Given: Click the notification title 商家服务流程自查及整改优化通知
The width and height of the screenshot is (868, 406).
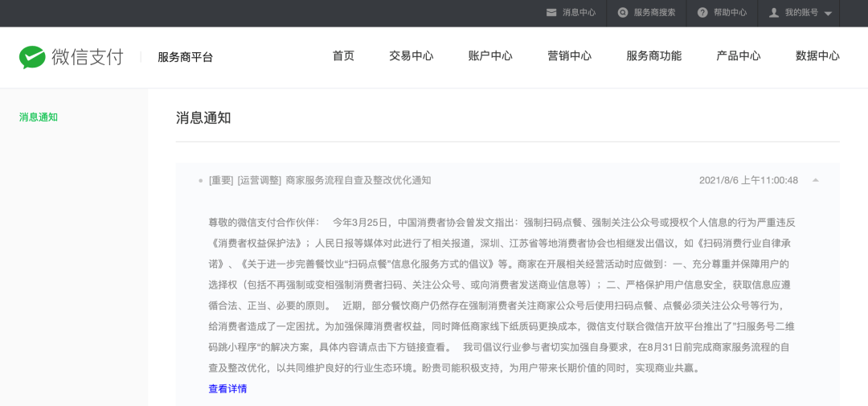Looking at the screenshot, I should click(358, 180).
